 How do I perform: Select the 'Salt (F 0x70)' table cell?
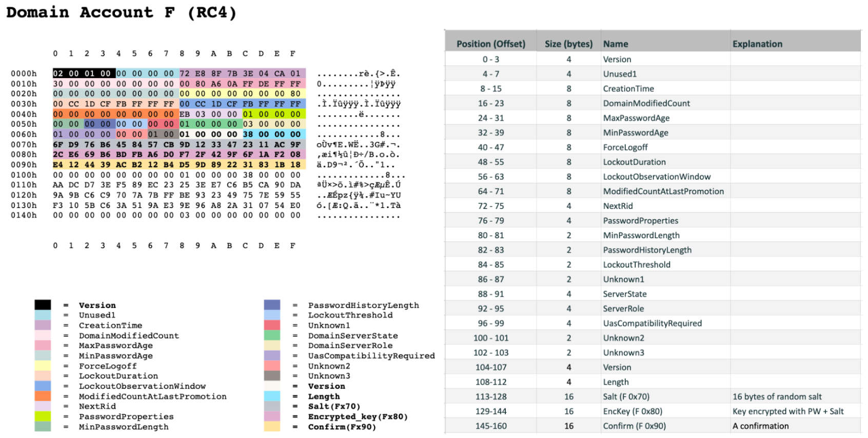(626, 396)
